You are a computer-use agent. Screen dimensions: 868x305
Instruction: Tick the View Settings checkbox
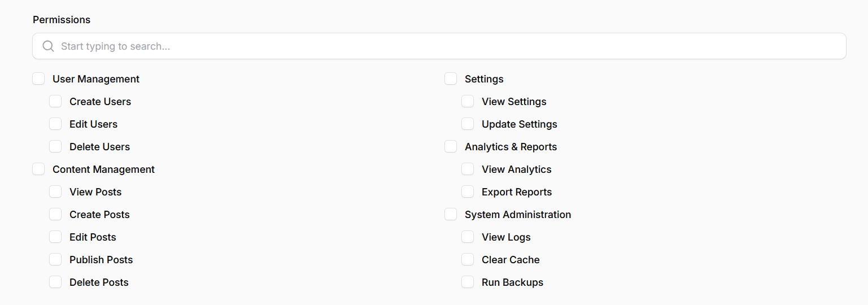click(468, 102)
